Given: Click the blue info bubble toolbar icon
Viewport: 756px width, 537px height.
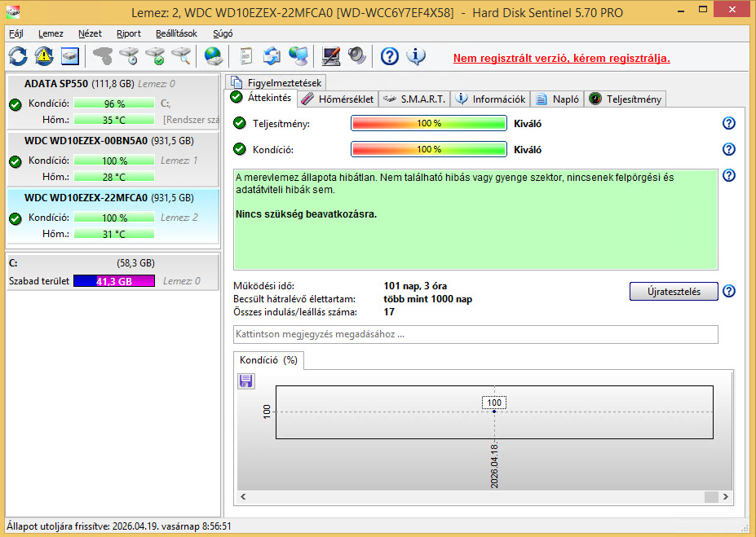Looking at the screenshot, I should pyautogui.click(x=416, y=56).
